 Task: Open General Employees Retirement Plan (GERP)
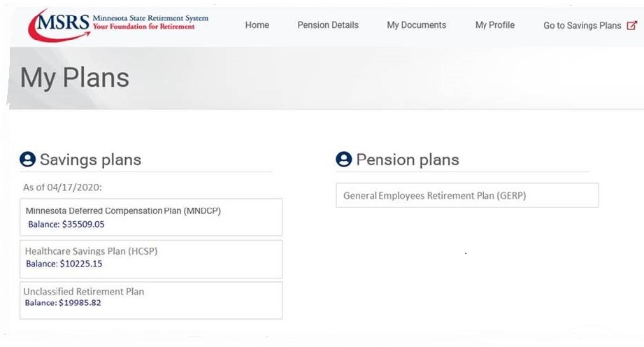pyautogui.click(x=434, y=196)
